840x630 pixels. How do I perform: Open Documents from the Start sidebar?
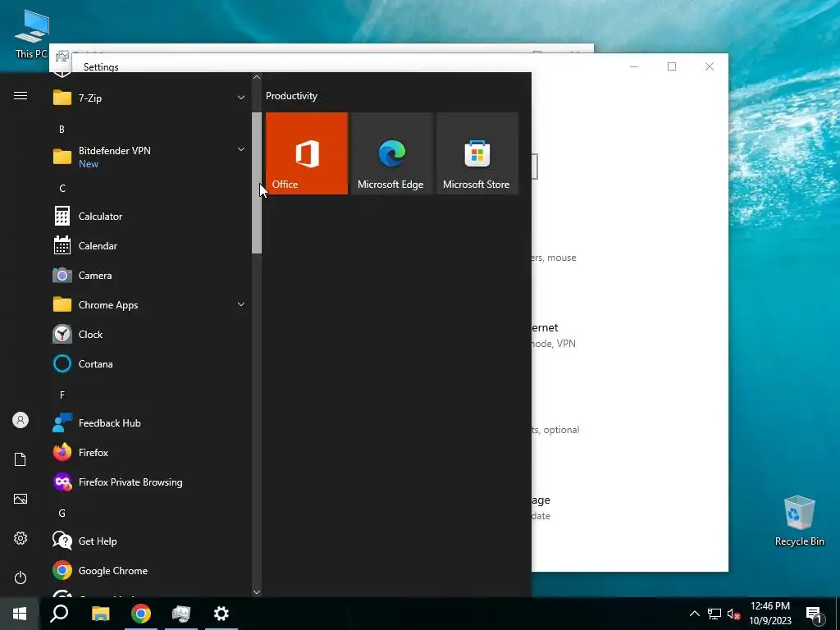coord(21,459)
